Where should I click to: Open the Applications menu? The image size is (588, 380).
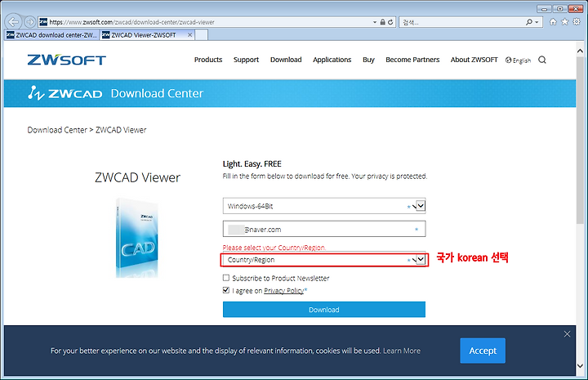332,60
